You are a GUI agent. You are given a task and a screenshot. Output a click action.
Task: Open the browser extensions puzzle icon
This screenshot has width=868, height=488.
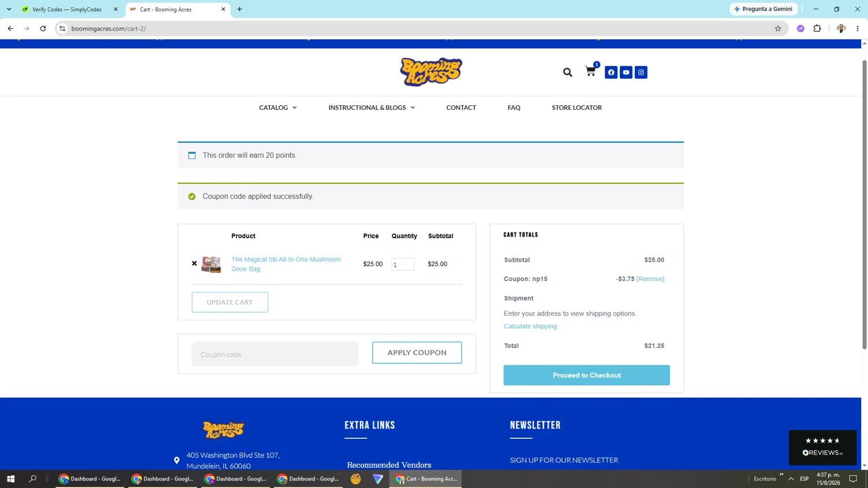point(817,28)
